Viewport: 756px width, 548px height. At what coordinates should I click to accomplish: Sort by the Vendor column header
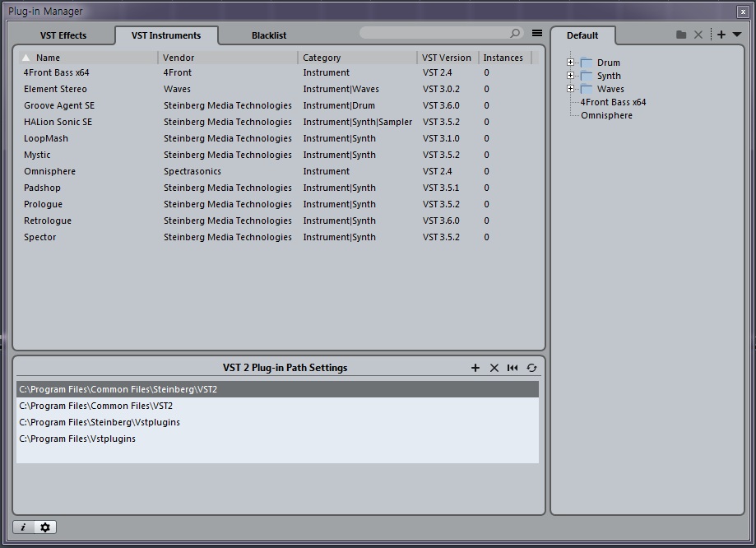pos(228,58)
